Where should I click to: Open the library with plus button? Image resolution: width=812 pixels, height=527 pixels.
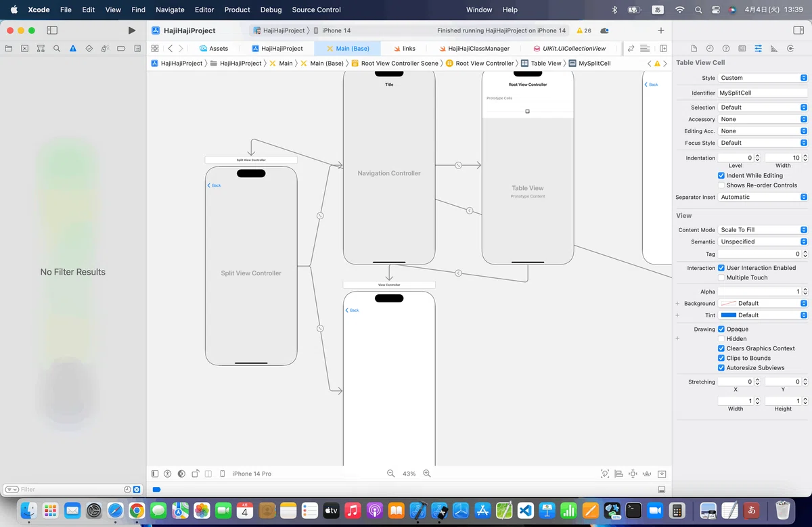pyautogui.click(x=661, y=30)
